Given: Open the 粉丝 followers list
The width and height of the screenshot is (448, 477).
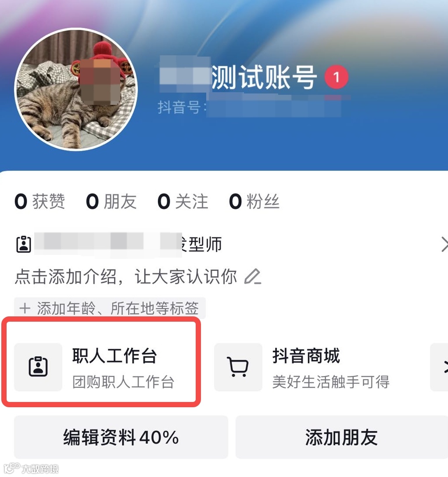Looking at the screenshot, I should coord(254,201).
